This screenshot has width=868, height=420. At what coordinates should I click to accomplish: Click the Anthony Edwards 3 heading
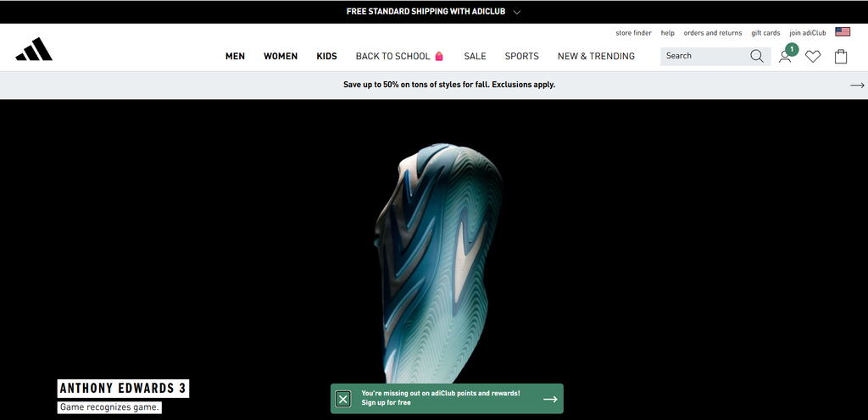click(123, 389)
